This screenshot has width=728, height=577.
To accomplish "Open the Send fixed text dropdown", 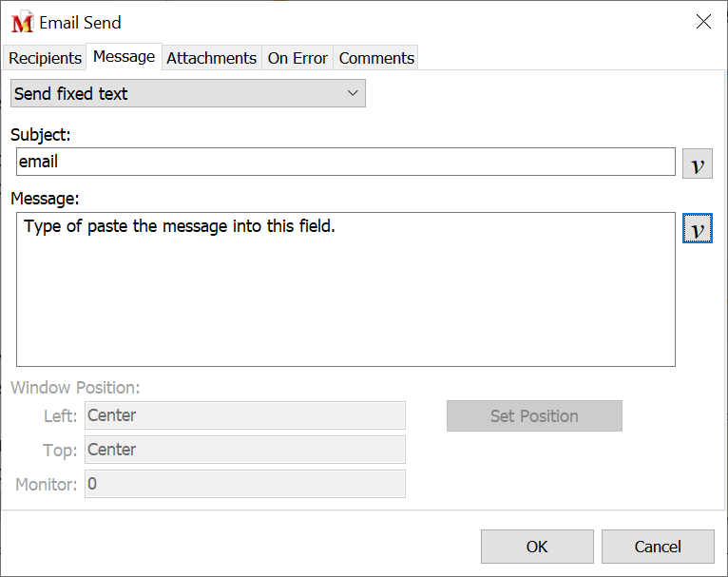I will [187, 93].
